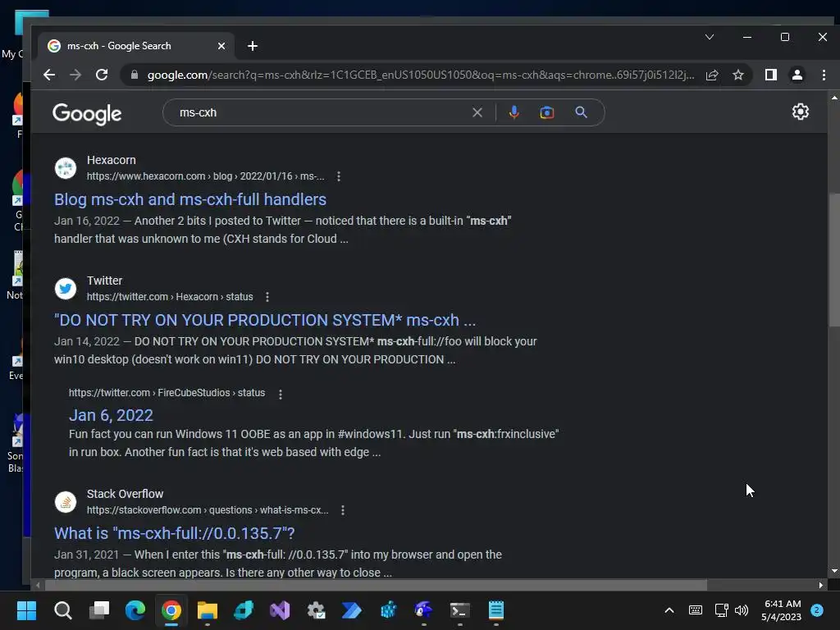Open the Jan 6, 2022 tweet link
This screenshot has width=840, height=630.
pyautogui.click(x=111, y=415)
